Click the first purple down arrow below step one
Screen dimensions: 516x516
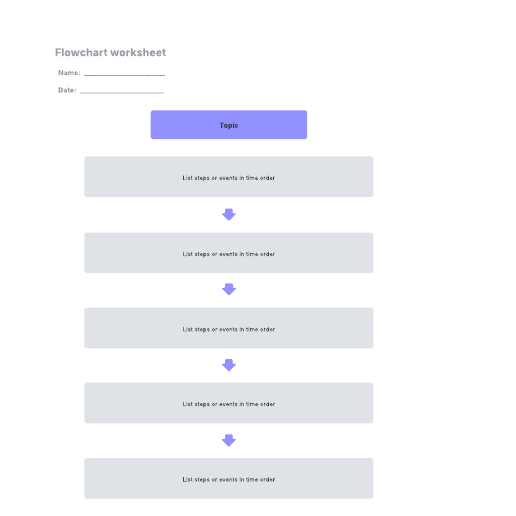(229, 215)
